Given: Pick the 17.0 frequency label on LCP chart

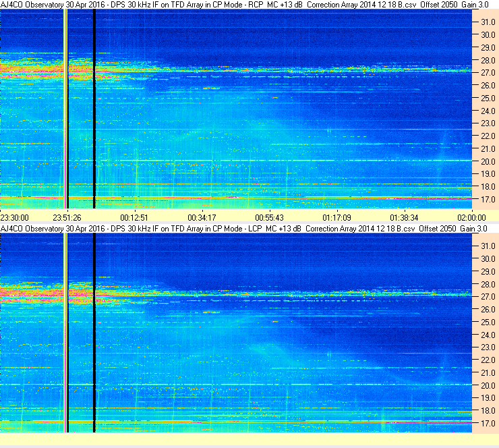Looking at the screenshot, I should pyautogui.click(x=488, y=423).
